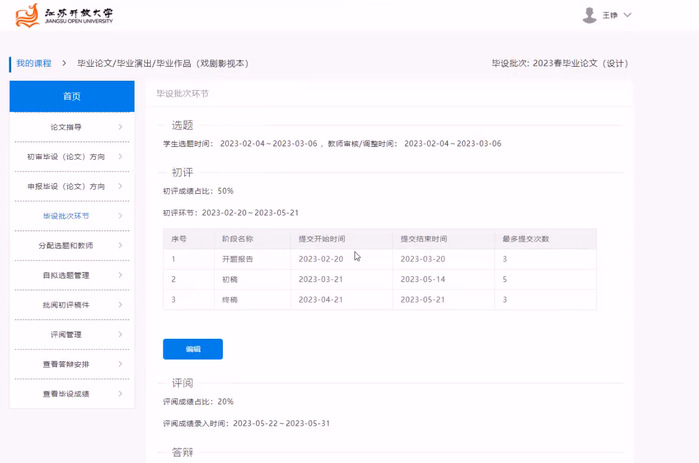699x463 pixels.
Task: Select the 首页 tab in sidebar
Action: click(x=71, y=96)
